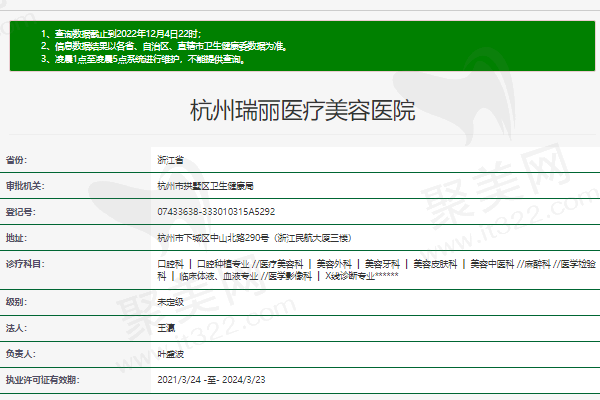This screenshot has height=400, width=600.
Task: Click the person name 叶盛波
Action: (171, 354)
